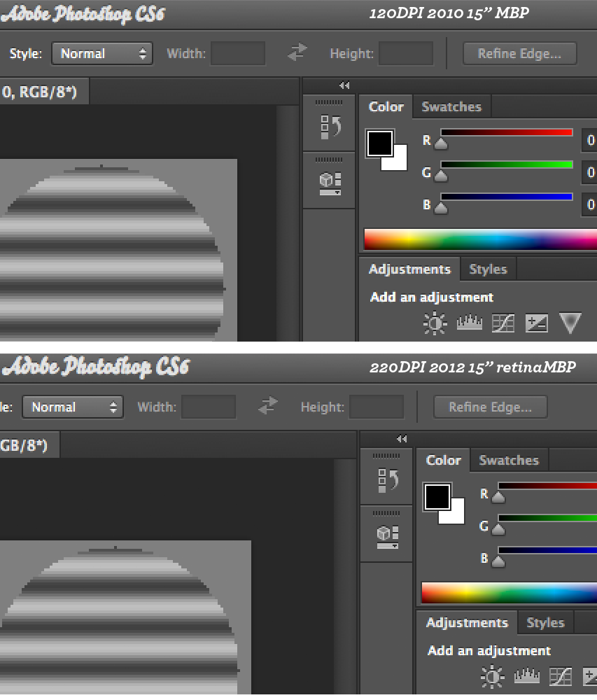The image size is (597, 700).
Task: Pick a color from the 120DPI spectrum ramp
Action: (x=481, y=239)
